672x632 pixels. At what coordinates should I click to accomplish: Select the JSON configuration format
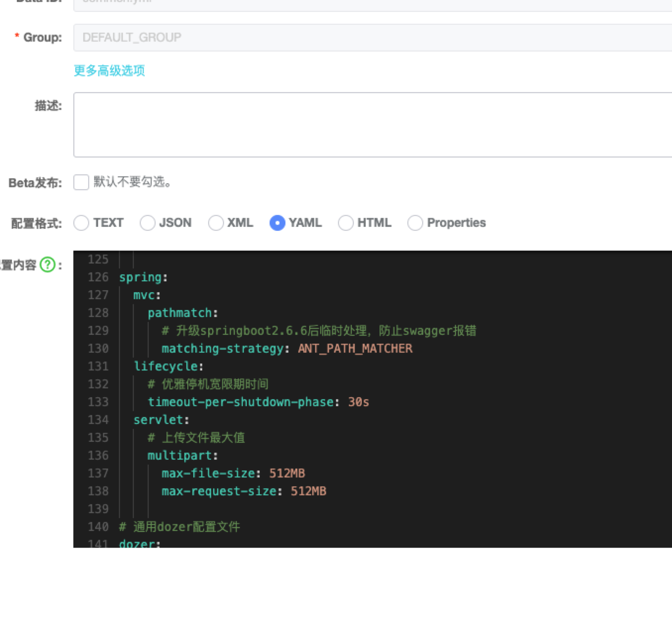pos(147,223)
